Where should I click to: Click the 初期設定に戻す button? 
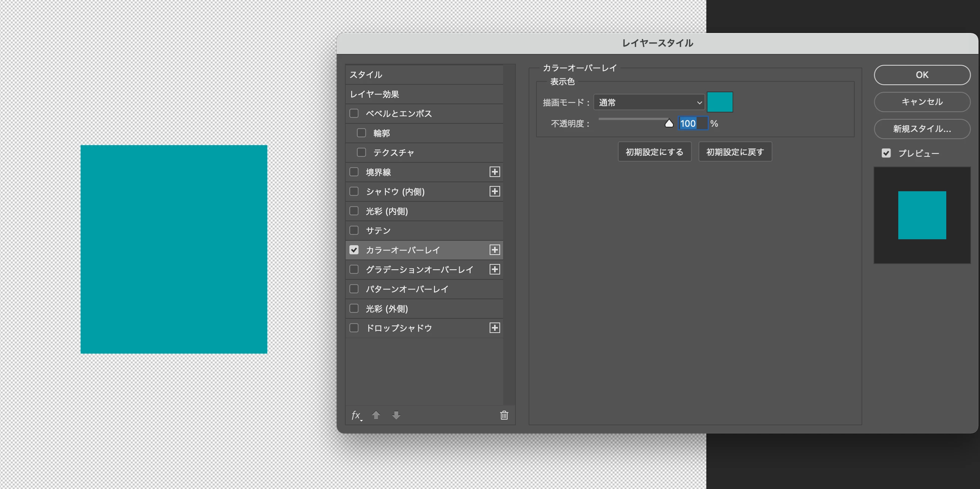(735, 152)
